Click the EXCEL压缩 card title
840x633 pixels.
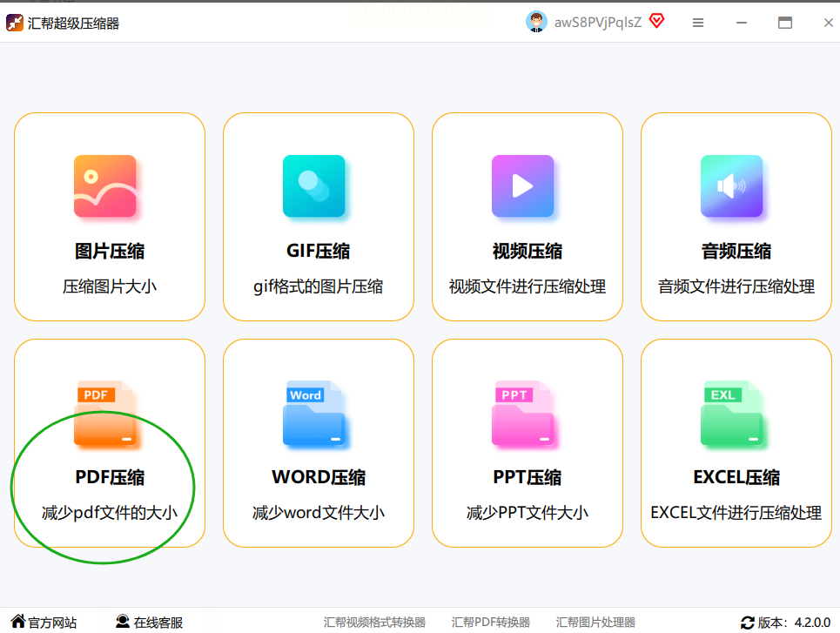(736, 477)
